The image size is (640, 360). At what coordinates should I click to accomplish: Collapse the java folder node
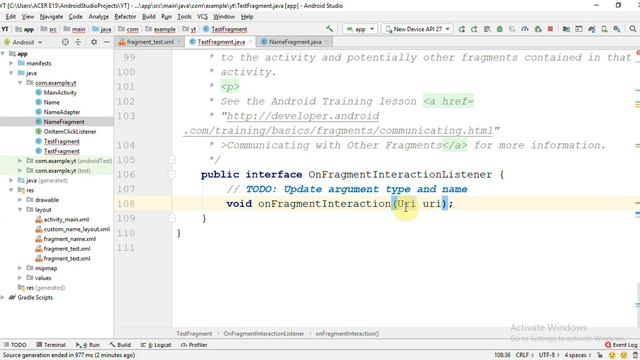(11, 73)
